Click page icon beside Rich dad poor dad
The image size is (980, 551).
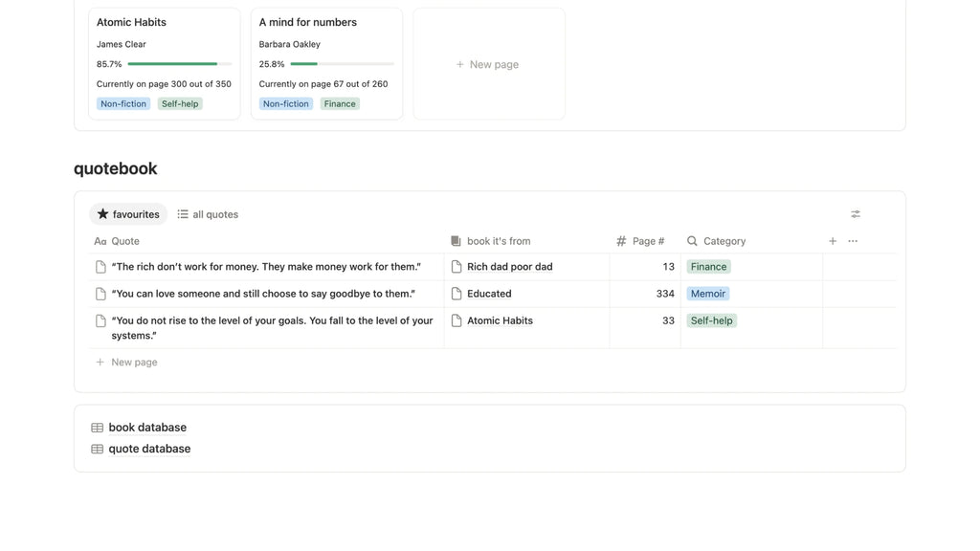pos(457,267)
